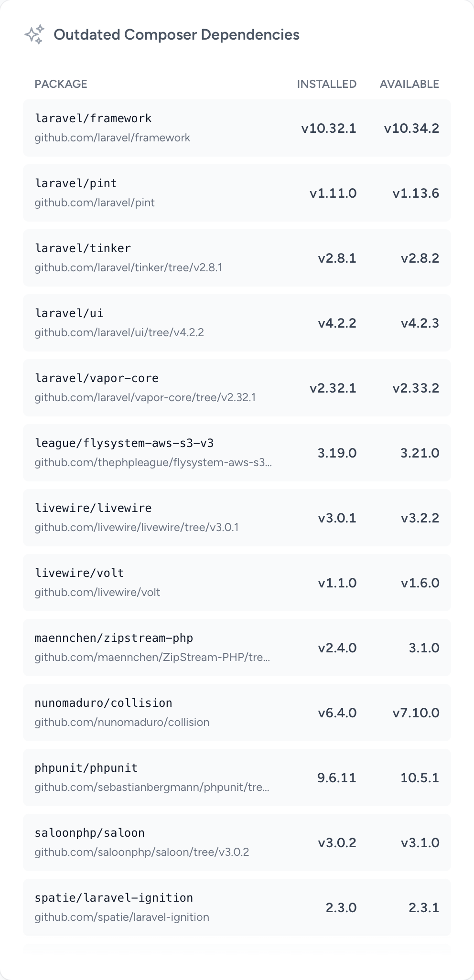This screenshot has width=474, height=980.
Task: Visit the spatie/laravel-ignition GitHub link
Action: [122, 917]
